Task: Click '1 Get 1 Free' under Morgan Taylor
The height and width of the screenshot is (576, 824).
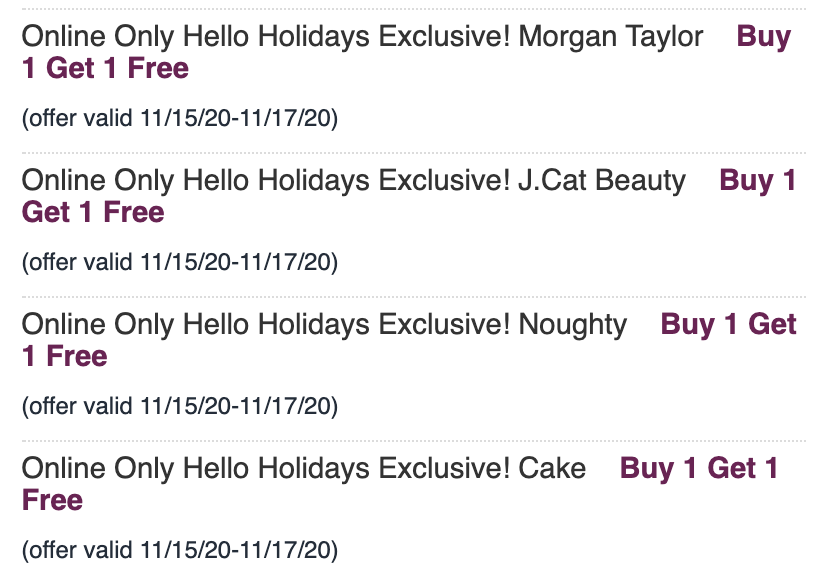Action: [105, 68]
